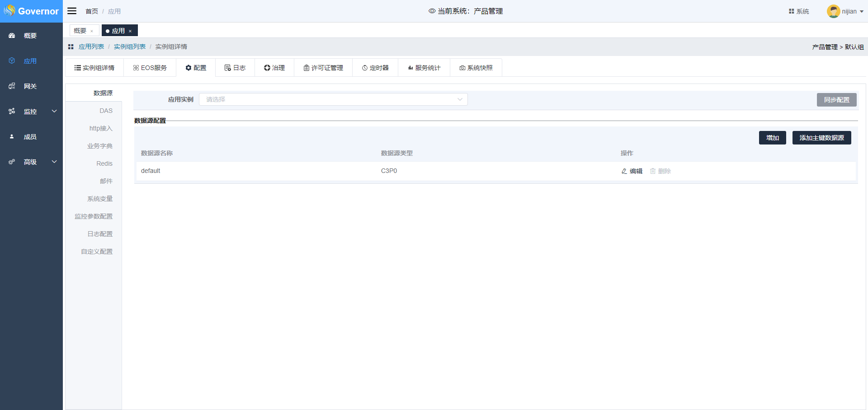
Task: Switch to the EOS服务 tab
Action: 150,68
